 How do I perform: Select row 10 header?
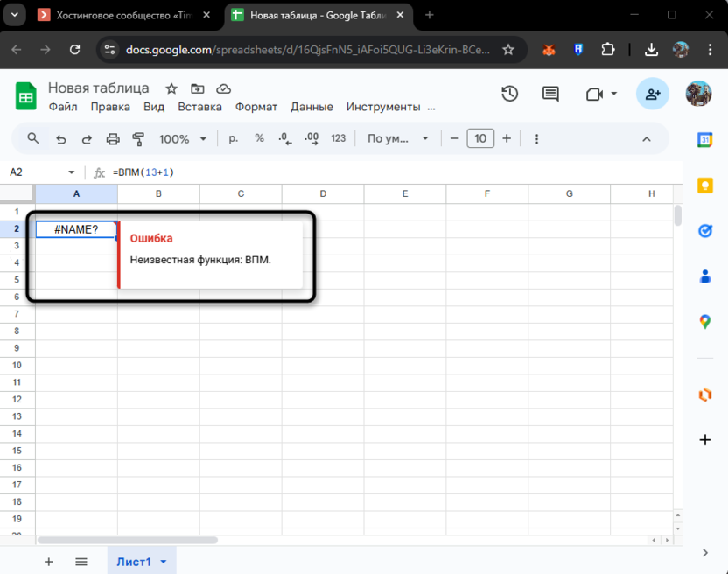tap(17, 365)
